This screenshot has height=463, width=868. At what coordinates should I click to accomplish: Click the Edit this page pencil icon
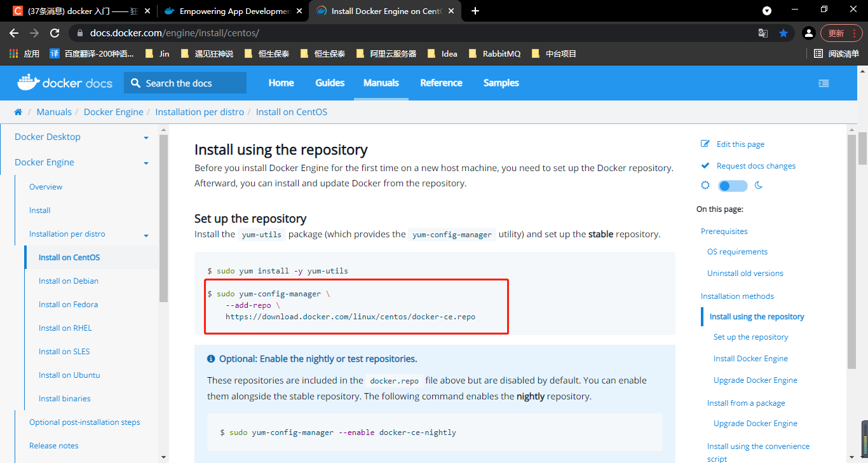pyautogui.click(x=705, y=144)
